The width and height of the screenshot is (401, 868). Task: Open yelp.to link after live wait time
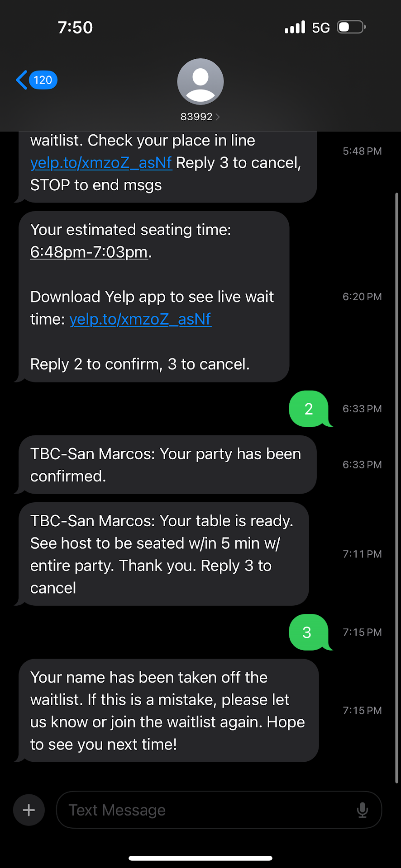point(140,319)
